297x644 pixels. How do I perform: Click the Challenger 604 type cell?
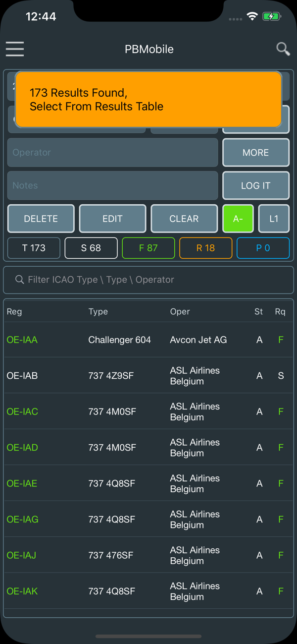tap(120, 340)
